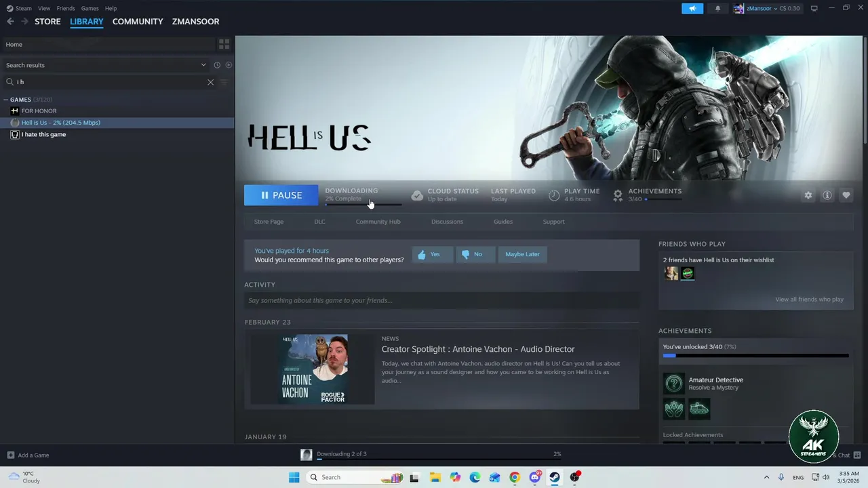
Task: Click the achievements unlocked progress bar
Action: coord(755,355)
